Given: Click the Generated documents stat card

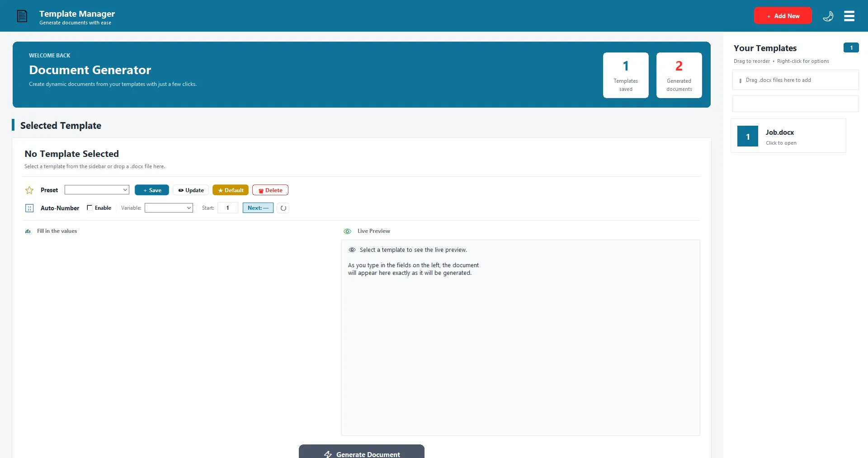Looking at the screenshot, I should 679,75.
